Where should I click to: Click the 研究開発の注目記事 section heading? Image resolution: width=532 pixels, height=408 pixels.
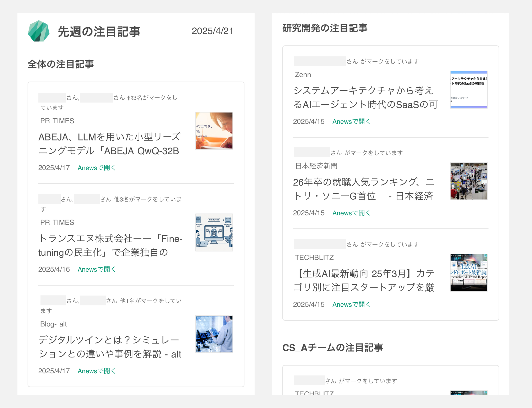[x=325, y=28]
